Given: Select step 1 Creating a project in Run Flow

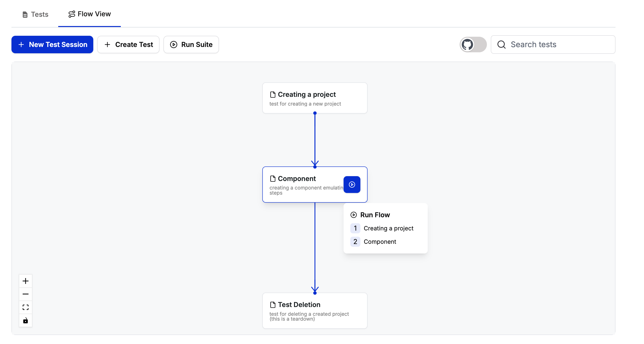Looking at the screenshot, I should 388,228.
